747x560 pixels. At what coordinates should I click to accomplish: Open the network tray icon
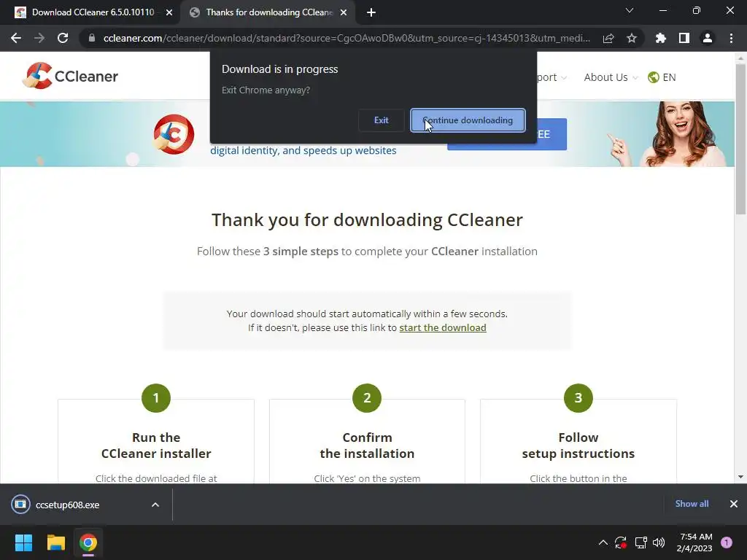(640, 542)
